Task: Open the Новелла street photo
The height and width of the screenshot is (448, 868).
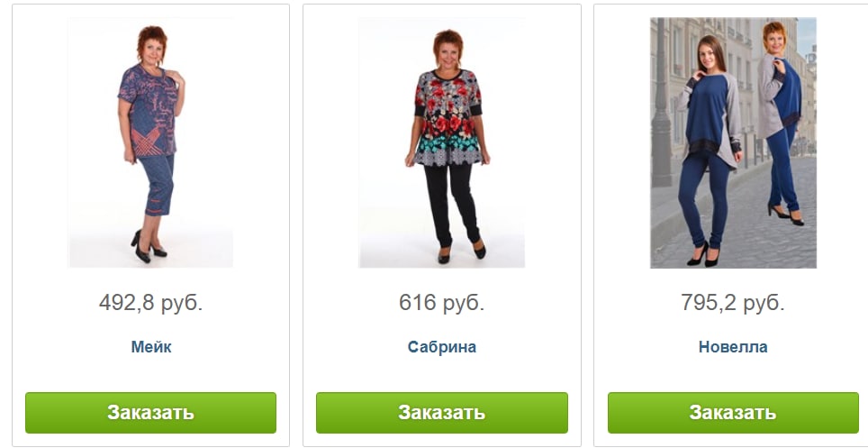Action: coord(733,142)
